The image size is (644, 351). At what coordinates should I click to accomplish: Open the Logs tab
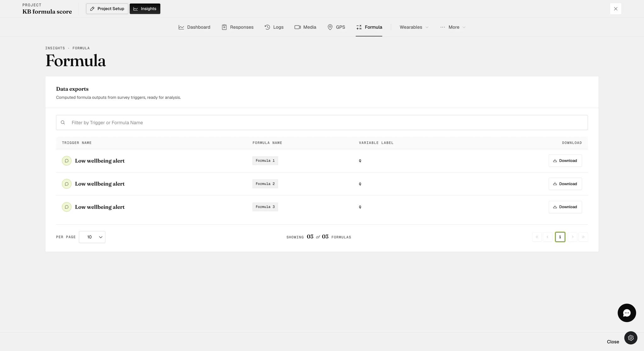coord(274,27)
